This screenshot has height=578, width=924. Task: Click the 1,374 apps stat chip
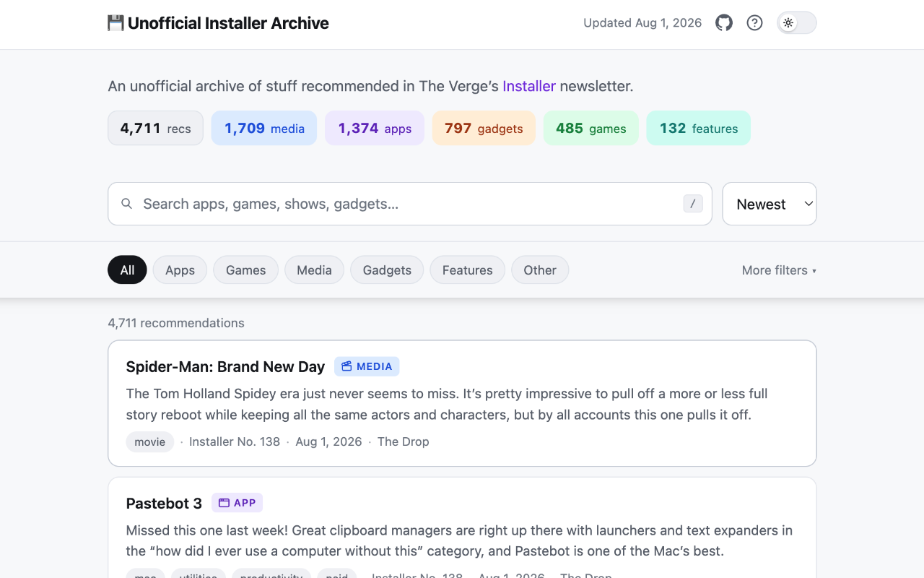(375, 128)
